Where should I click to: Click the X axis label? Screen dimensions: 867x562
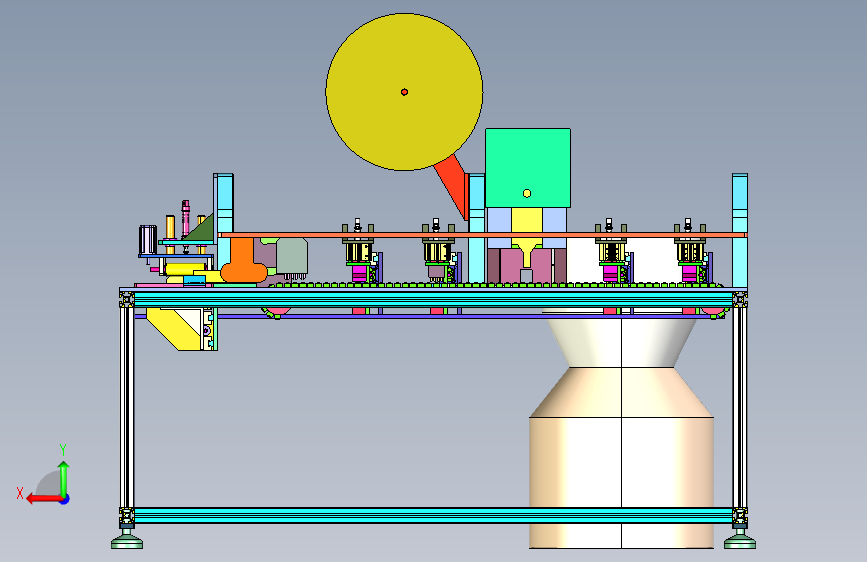(20, 493)
